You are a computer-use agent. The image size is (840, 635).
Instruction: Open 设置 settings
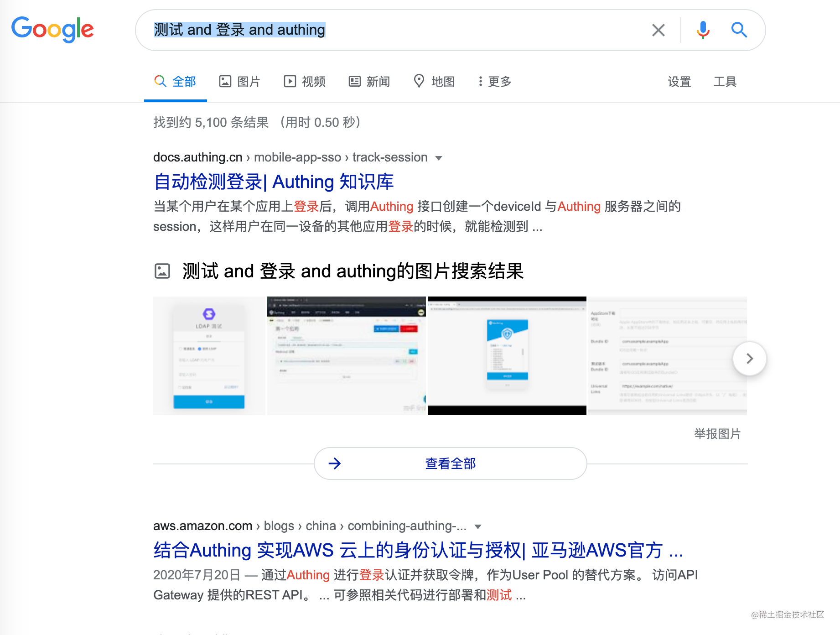click(679, 82)
